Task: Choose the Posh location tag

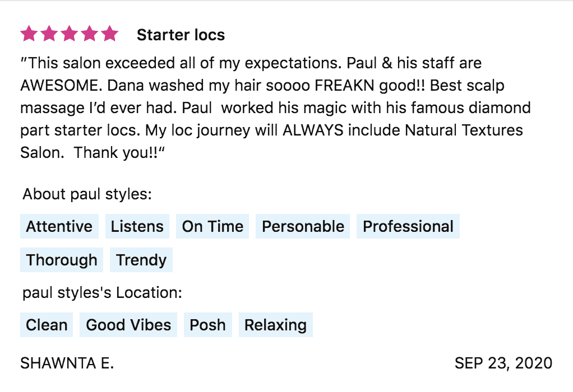Action: (208, 325)
